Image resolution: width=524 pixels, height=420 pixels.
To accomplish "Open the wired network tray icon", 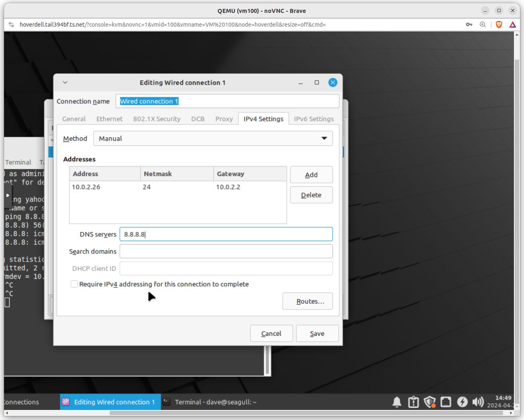I will coord(446,402).
